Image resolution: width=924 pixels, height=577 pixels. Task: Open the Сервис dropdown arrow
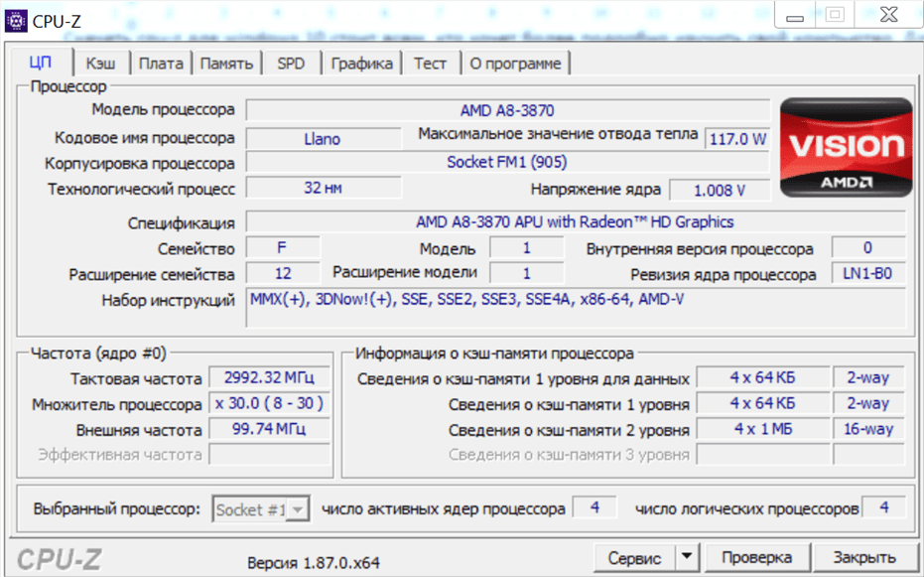(688, 557)
